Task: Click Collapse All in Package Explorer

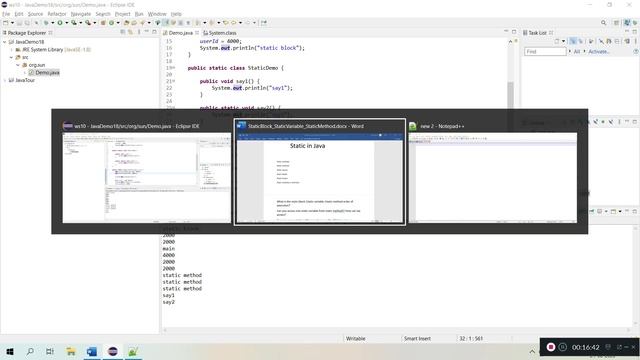Action: [122, 32]
